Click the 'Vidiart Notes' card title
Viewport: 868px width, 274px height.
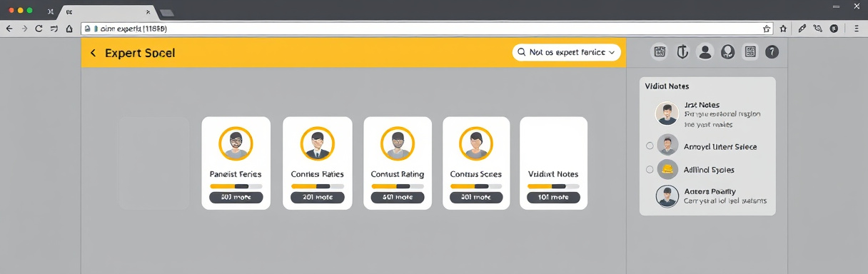(553, 174)
